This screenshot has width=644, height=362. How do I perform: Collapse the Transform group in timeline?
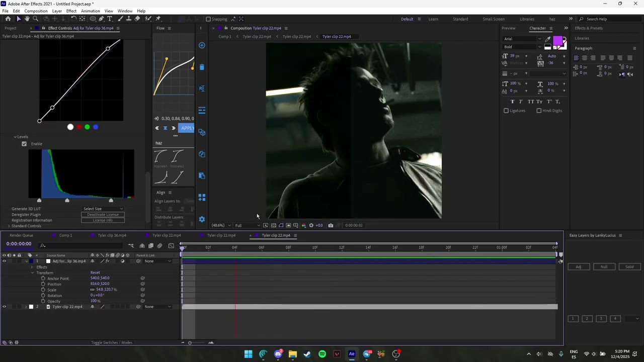click(32, 273)
